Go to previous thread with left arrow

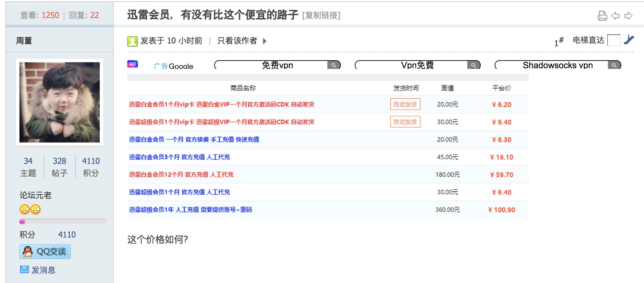point(615,16)
